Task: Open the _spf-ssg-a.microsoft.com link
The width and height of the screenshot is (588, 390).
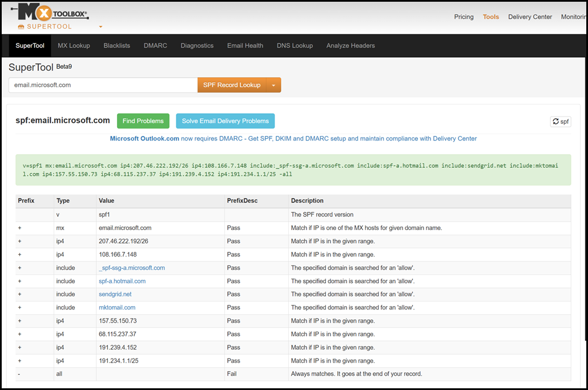Action: coord(132,268)
